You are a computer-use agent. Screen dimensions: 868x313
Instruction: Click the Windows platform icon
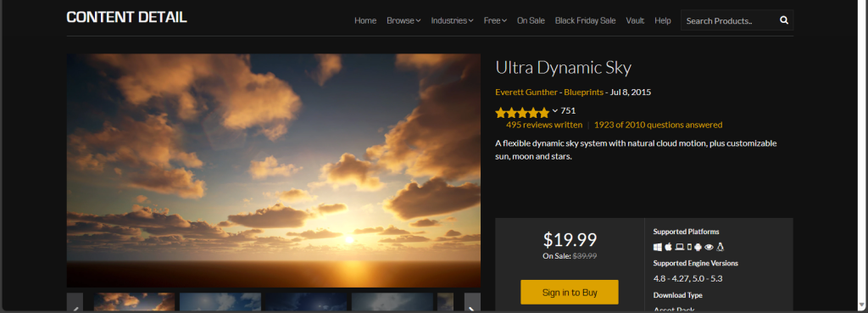[658, 247]
